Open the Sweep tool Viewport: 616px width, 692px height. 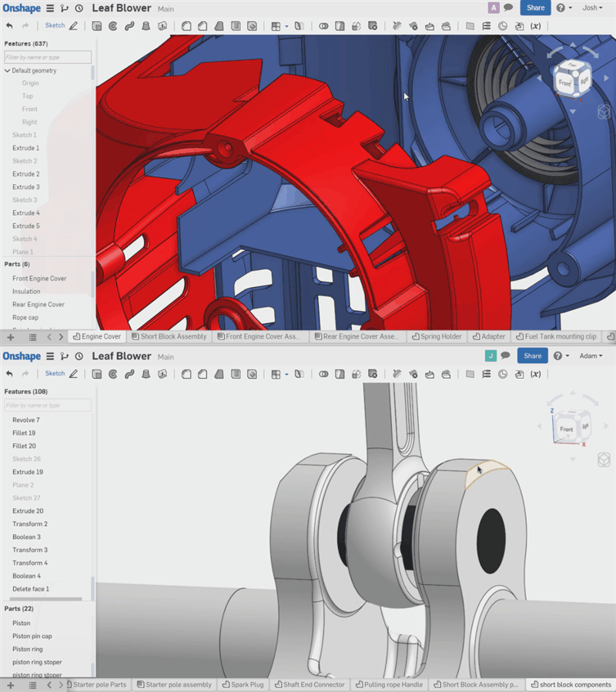pos(129,25)
